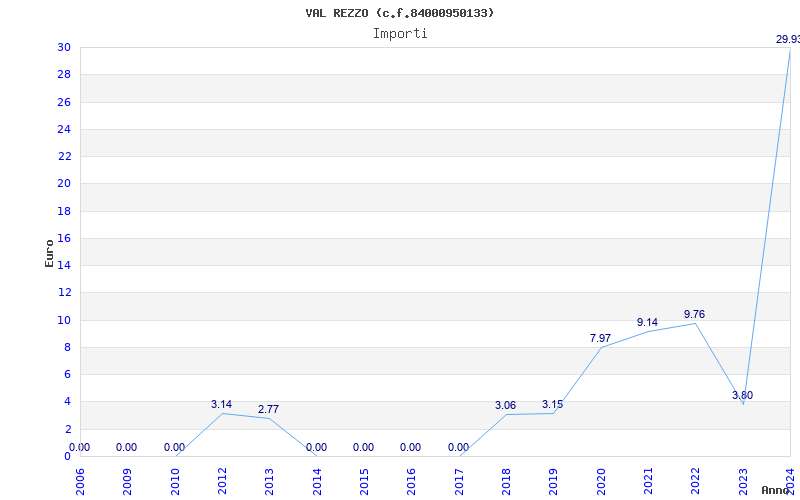Click x-axis year 2022

(695, 482)
